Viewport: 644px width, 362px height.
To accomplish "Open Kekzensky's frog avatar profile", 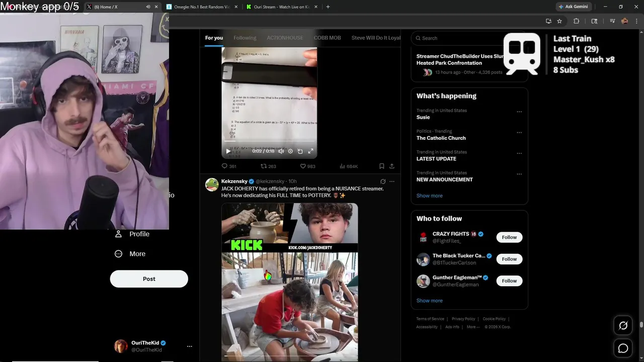I will coord(212,185).
